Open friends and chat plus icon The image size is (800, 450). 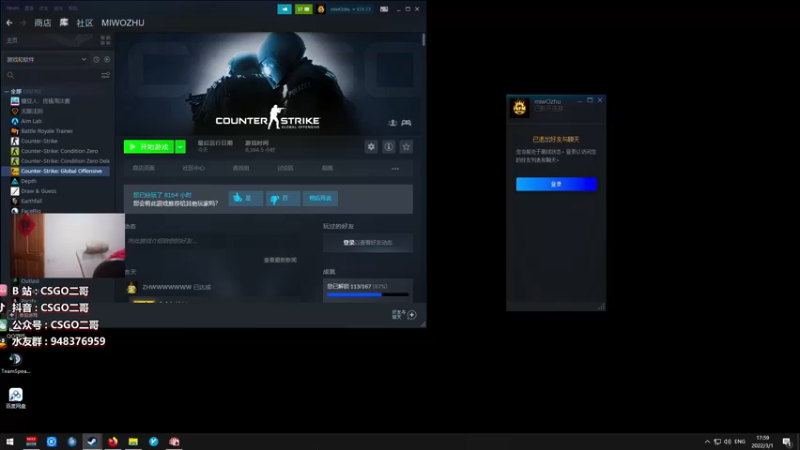412,315
